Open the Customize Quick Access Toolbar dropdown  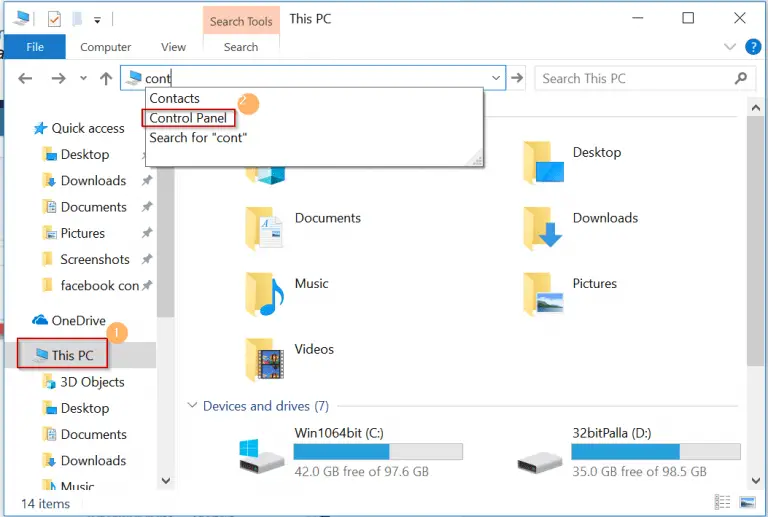click(97, 20)
